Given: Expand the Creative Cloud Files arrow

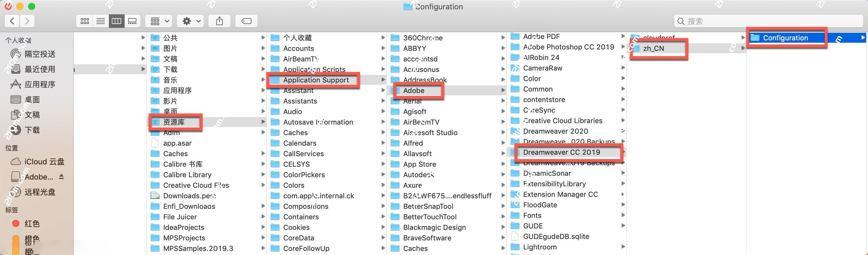Looking at the screenshot, I should point(263,185).
